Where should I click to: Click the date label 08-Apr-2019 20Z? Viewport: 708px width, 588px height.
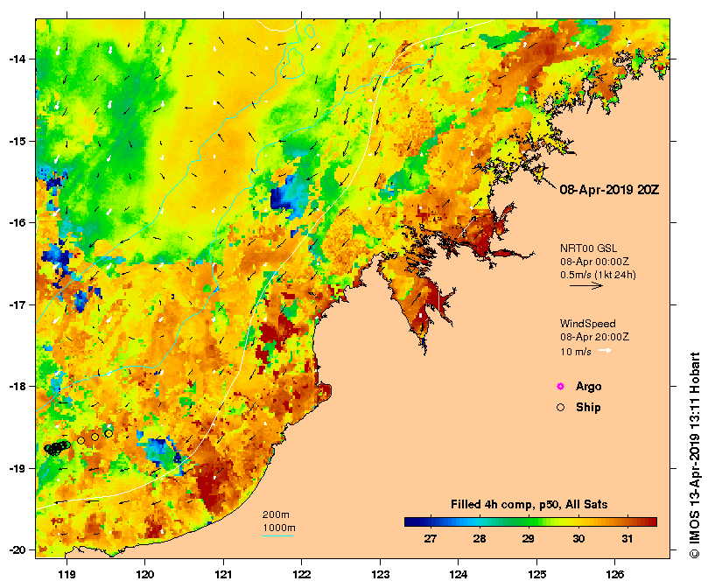[x=609, y=190]
